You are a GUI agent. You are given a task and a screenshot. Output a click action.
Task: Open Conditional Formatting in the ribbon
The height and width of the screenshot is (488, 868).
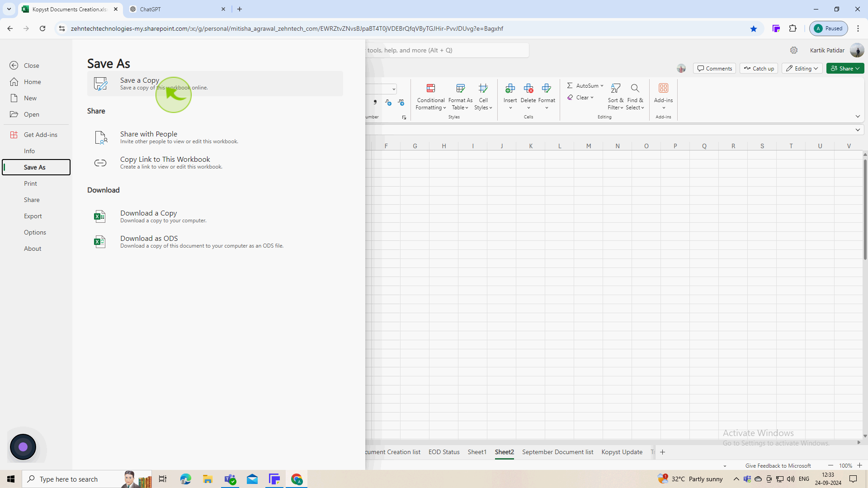click(x=430, y=97)
